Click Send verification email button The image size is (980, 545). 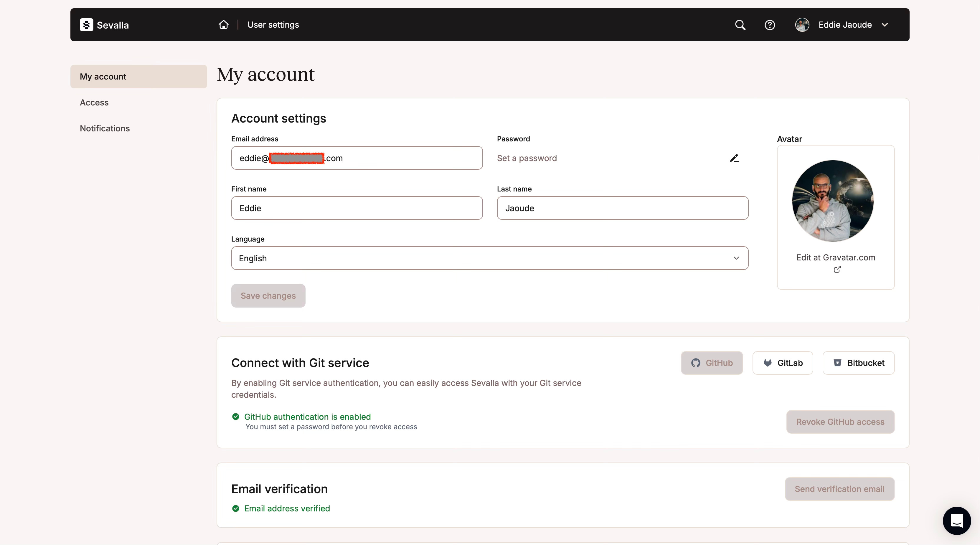pyautogui.click(x=840, y=489)
